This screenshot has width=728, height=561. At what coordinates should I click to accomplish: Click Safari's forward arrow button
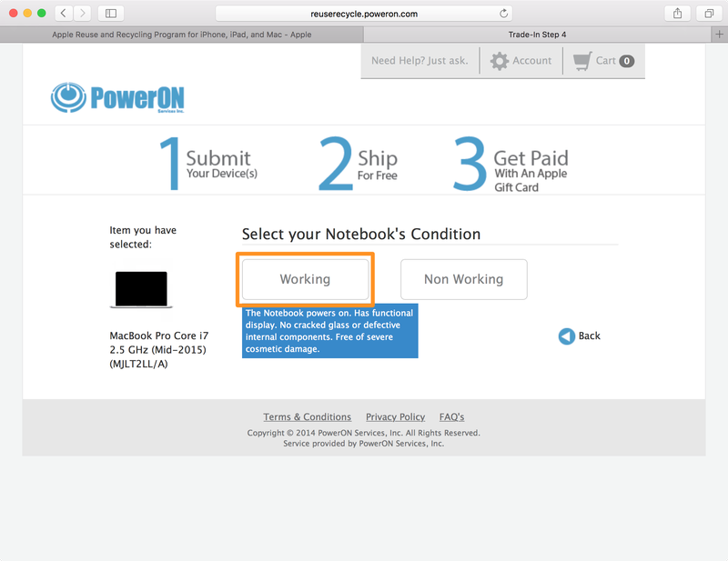pyautogui.click(x=82, y=13)
